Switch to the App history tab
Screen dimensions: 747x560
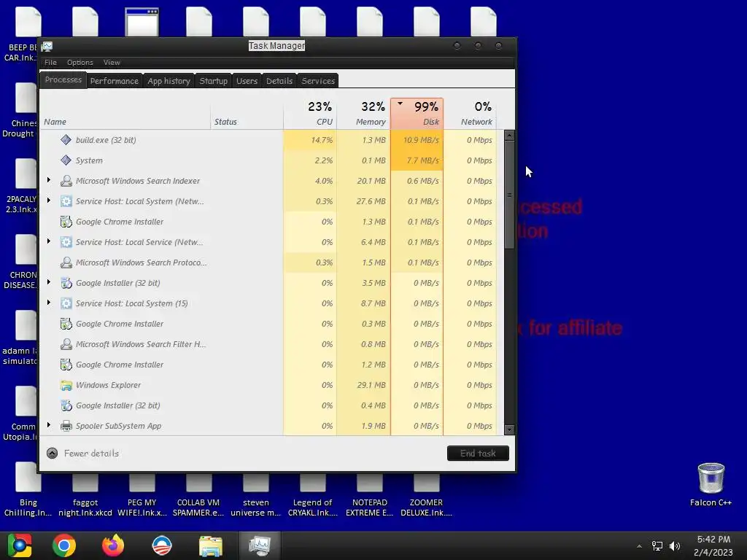(169, 81)
